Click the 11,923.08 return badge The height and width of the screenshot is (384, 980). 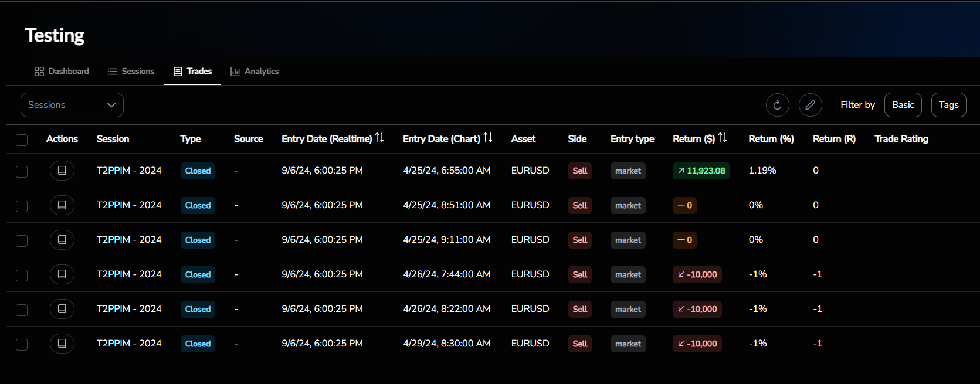tap(701, 171)
